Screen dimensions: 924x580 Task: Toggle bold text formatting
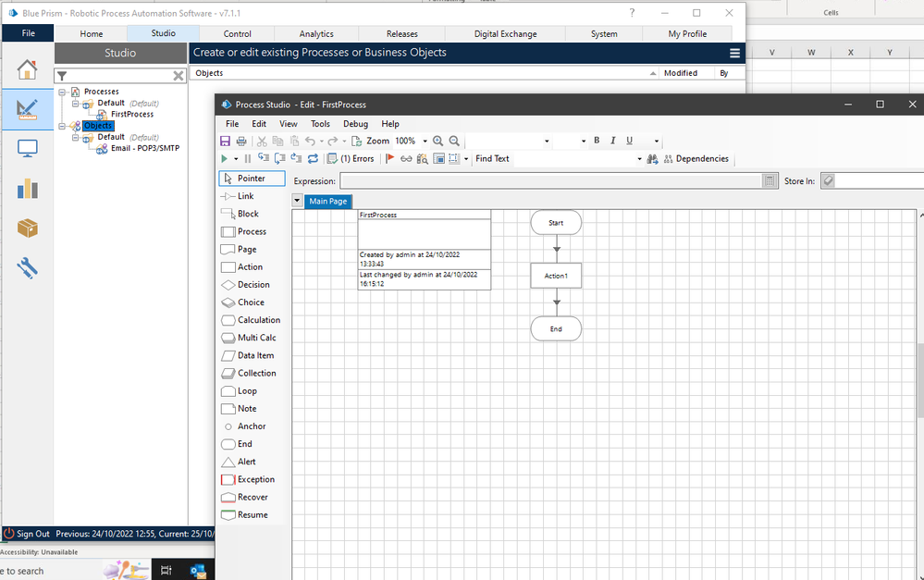[x=597, y=141]
